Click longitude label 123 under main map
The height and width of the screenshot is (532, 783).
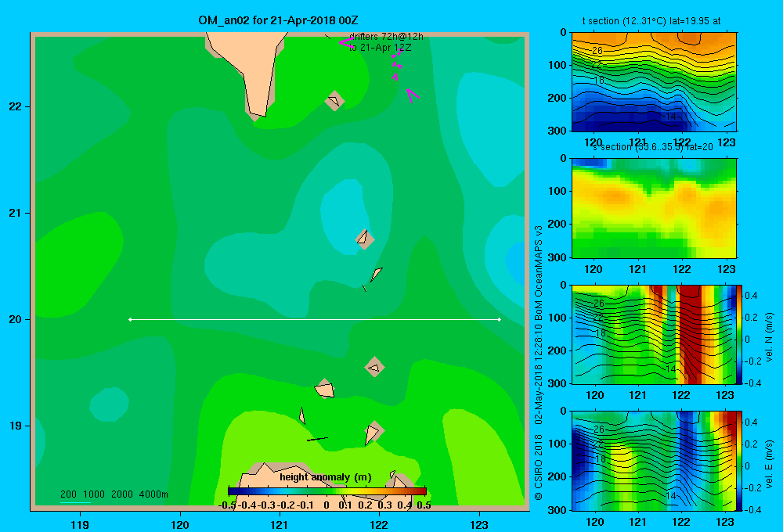click(479, 525)
